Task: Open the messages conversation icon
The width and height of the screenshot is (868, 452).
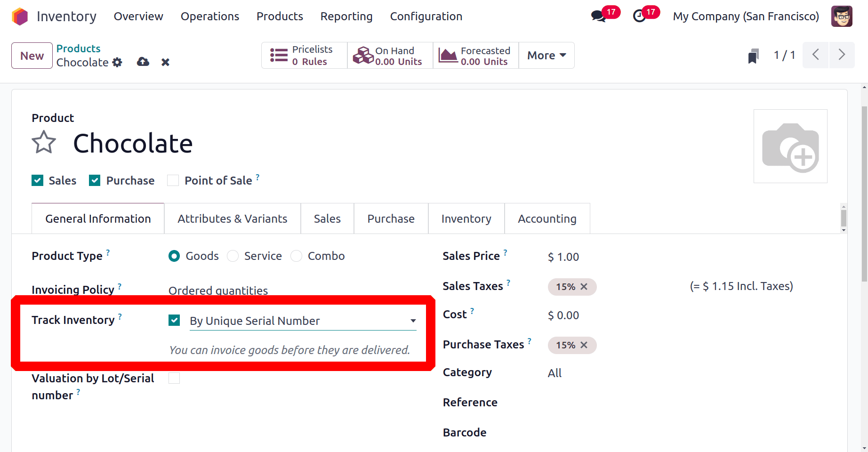Action: (598, 16)
